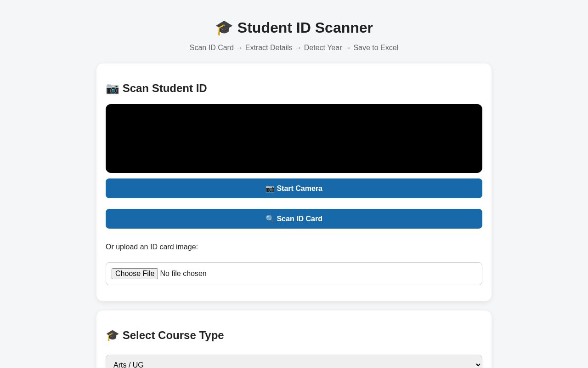The height and width of the screenshot is (368, 588).
Task: Click the graduation cap icon in Select Course Type
Action: (x=113, y=335)
